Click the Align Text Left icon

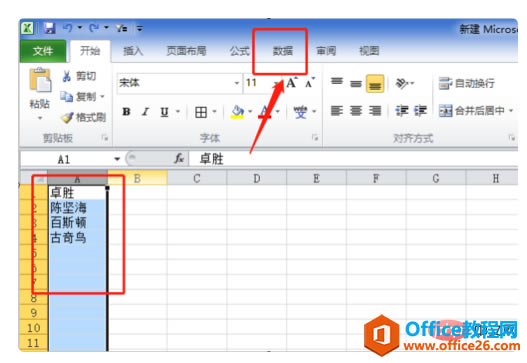[336, 111]
